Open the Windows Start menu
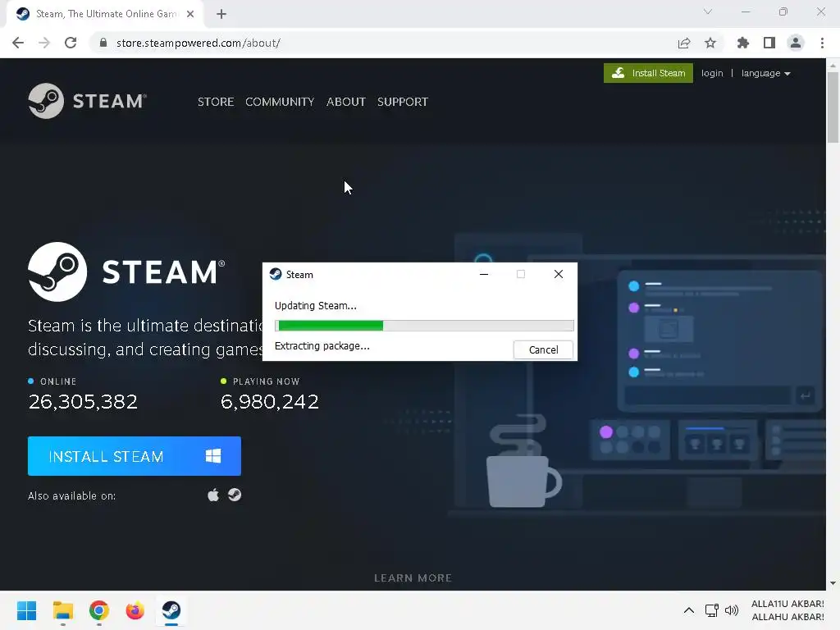The image size is (840, 630). (26, 610)
